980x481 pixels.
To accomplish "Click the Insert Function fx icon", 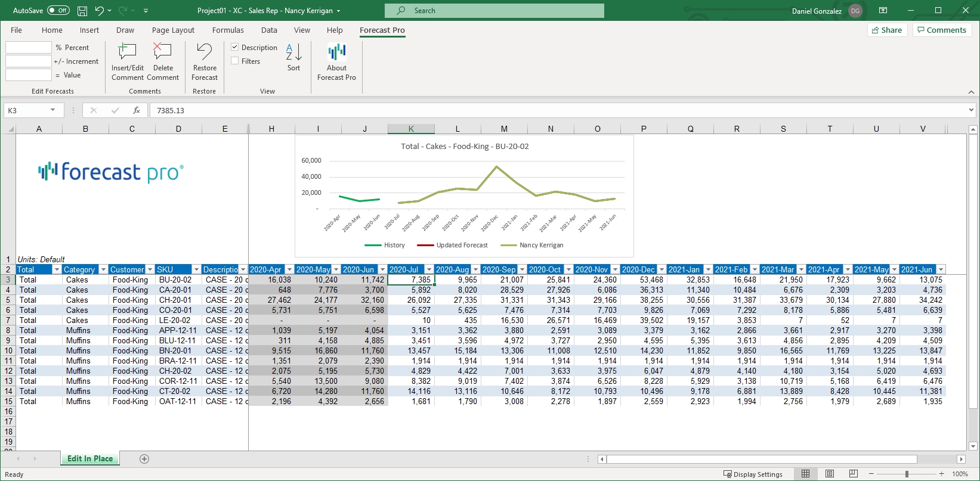I will point(137,110).
